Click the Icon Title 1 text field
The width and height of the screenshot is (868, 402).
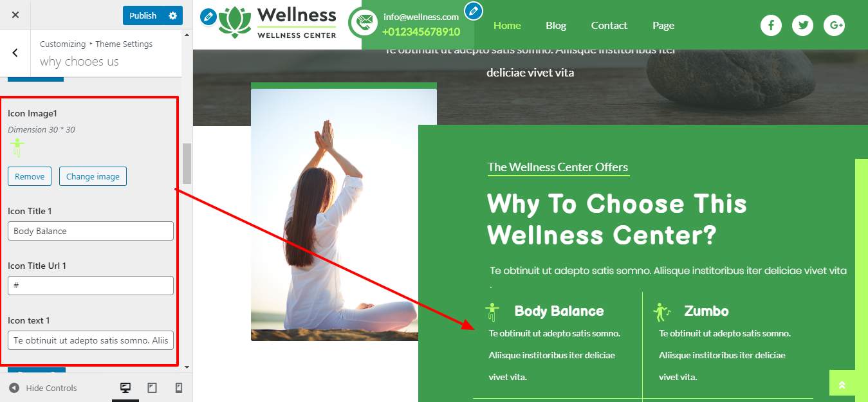91,231
